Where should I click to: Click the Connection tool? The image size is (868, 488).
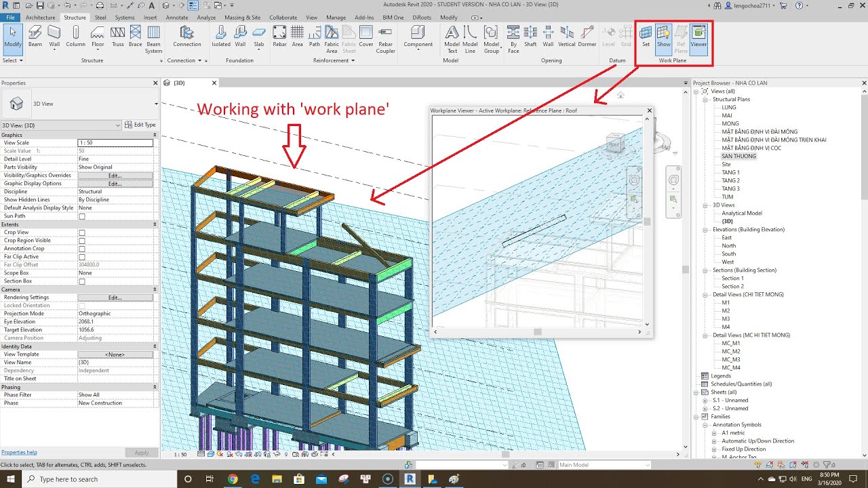coord(187,36)
